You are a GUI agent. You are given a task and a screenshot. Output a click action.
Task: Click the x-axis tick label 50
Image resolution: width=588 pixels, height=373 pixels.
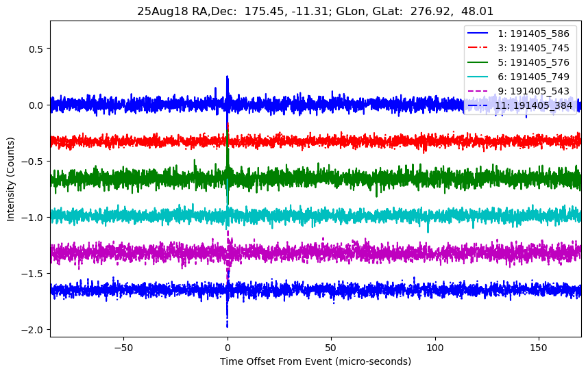pos(331,346)
